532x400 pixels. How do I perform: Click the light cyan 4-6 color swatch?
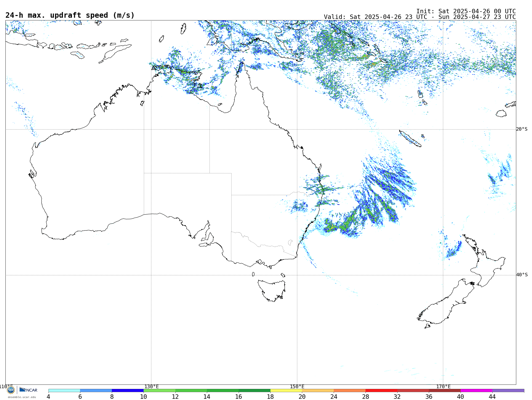[64, 391]
